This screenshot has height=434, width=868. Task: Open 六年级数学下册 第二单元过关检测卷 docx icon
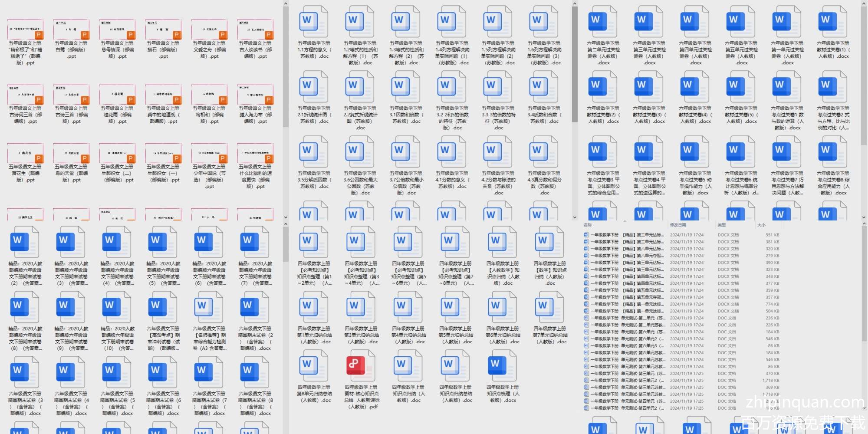click(603, 22)
